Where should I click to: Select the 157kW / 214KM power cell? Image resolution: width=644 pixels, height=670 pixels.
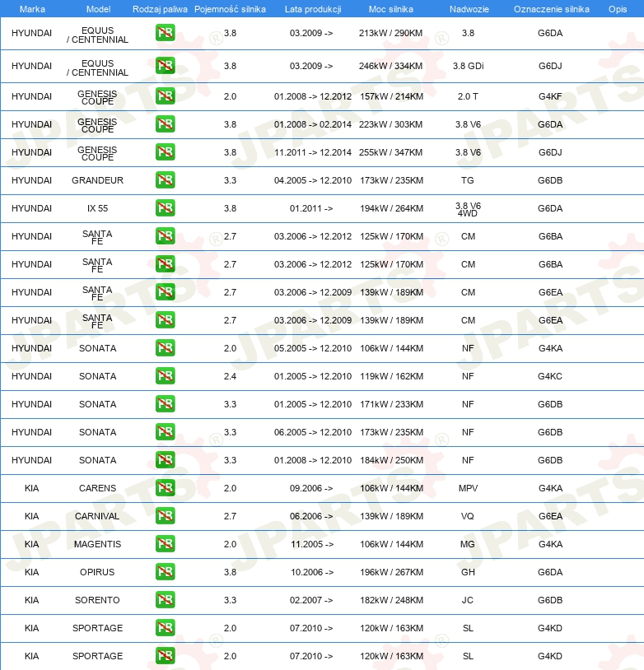click(x=391, y=96)
